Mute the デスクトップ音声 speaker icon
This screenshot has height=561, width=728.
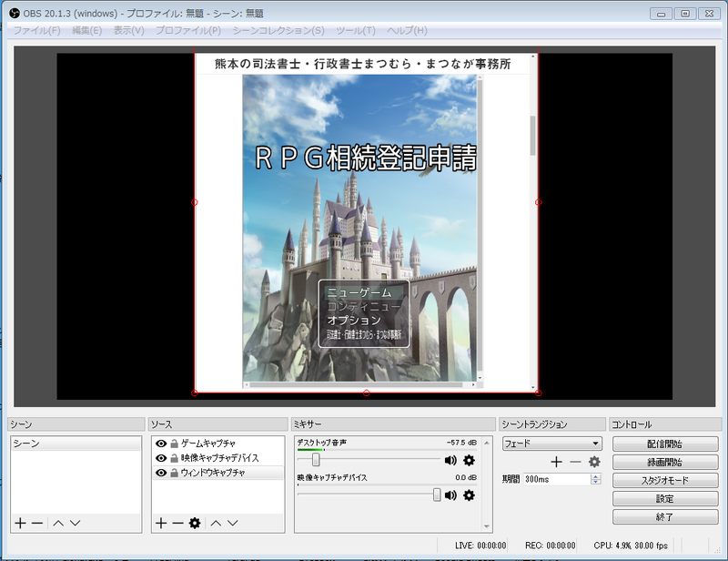450,460
